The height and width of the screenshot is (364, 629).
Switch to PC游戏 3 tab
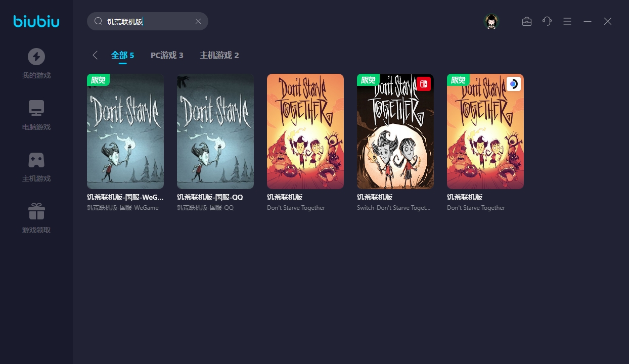coord(167,55)
